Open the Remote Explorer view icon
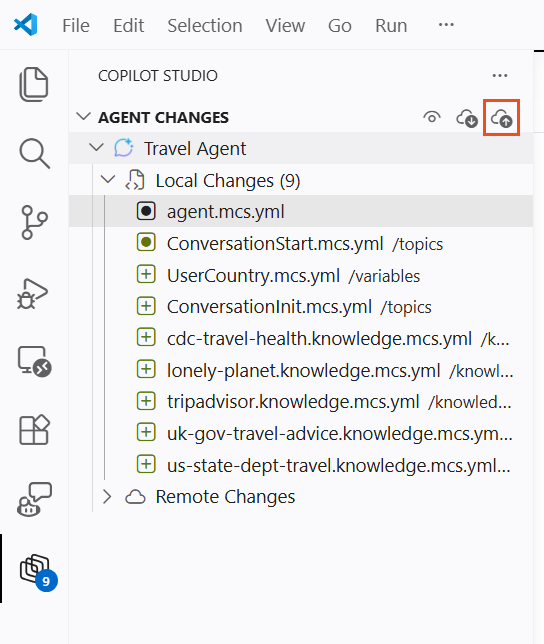 34,361
